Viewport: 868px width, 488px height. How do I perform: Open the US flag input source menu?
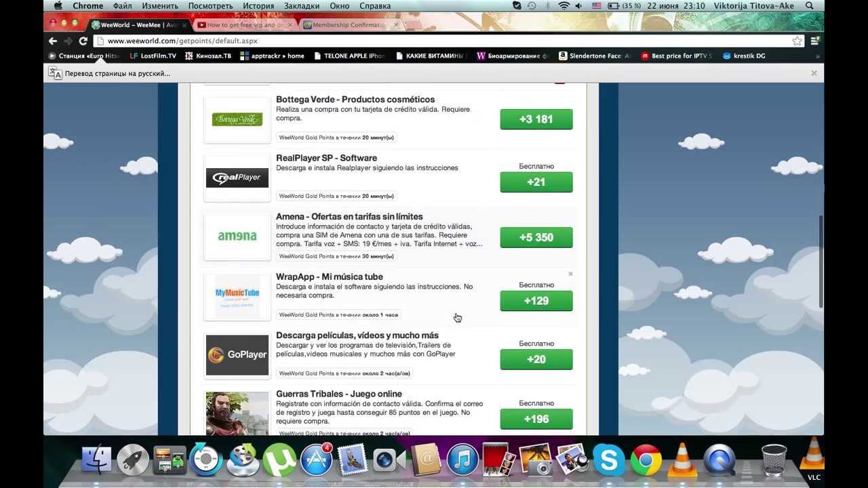coord(597,6)
